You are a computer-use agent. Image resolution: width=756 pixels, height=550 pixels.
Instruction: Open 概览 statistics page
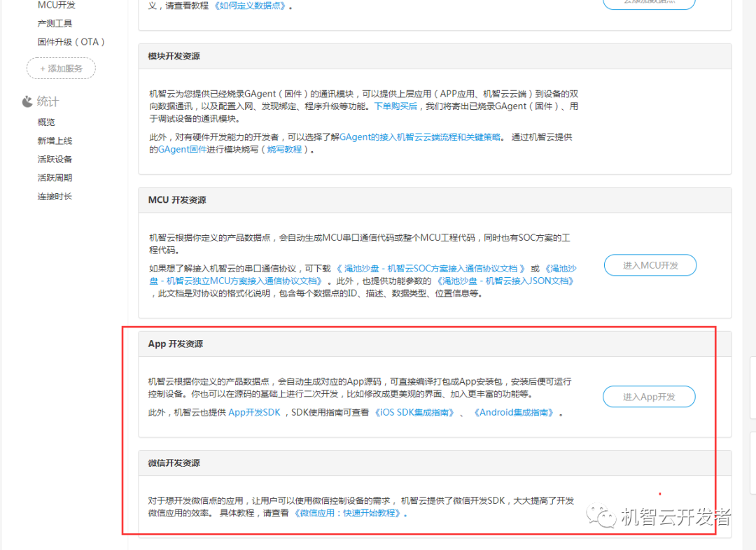(x=46, y=122)
